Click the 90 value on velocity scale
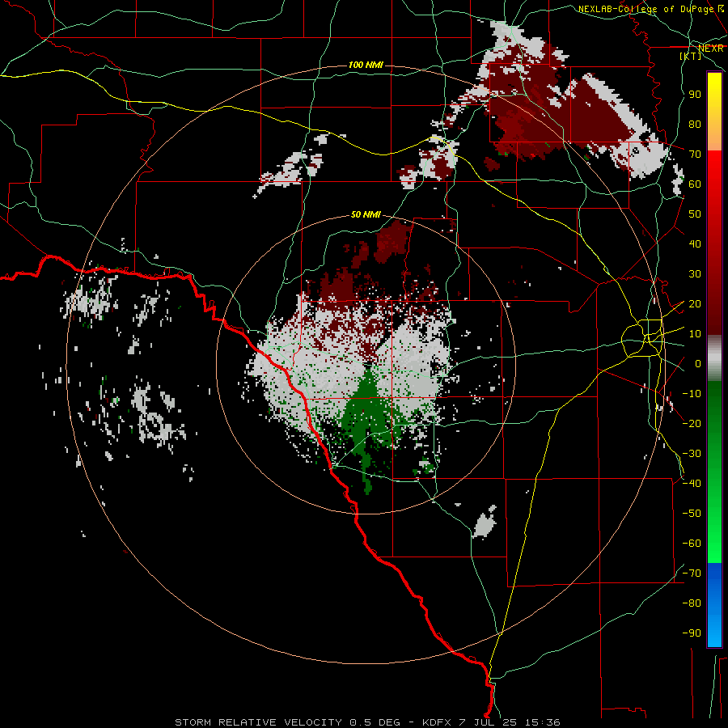Viewport: 728px width, 728px height. (x=695, y=95)
